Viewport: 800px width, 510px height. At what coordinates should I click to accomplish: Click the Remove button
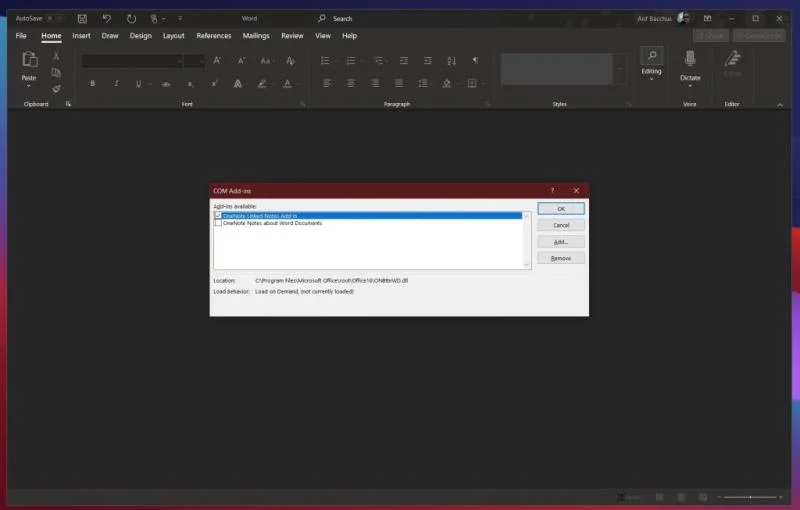561,258
